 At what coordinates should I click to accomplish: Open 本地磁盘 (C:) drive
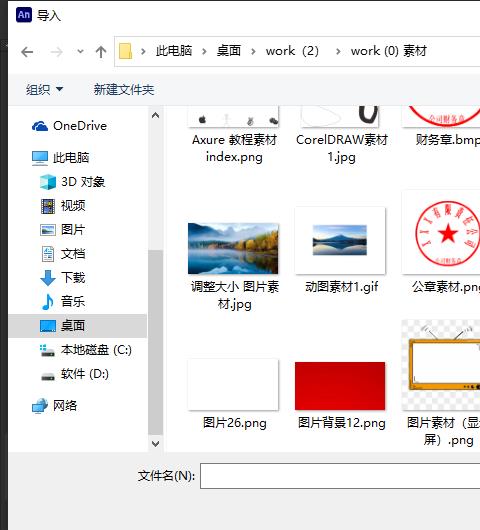96,350
